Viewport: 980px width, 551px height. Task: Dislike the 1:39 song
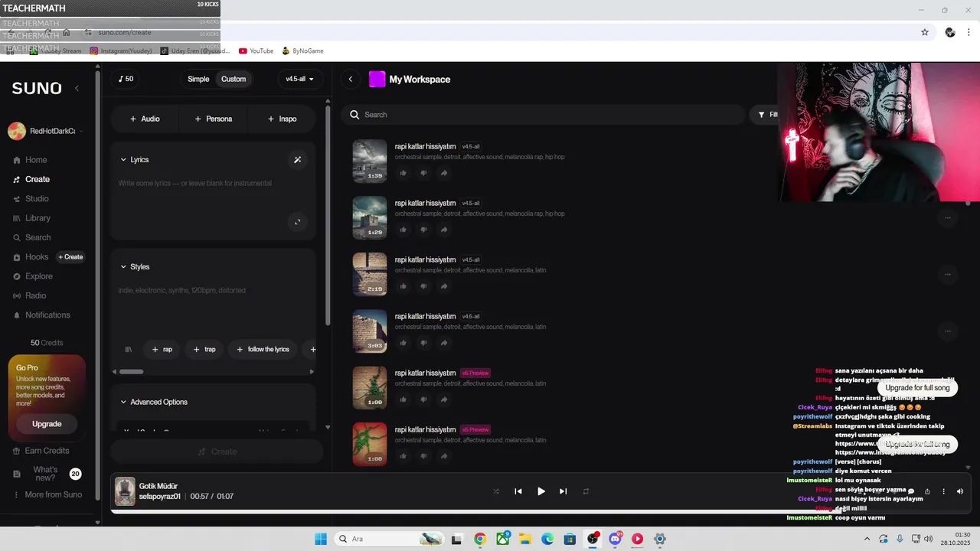point(423,173)
